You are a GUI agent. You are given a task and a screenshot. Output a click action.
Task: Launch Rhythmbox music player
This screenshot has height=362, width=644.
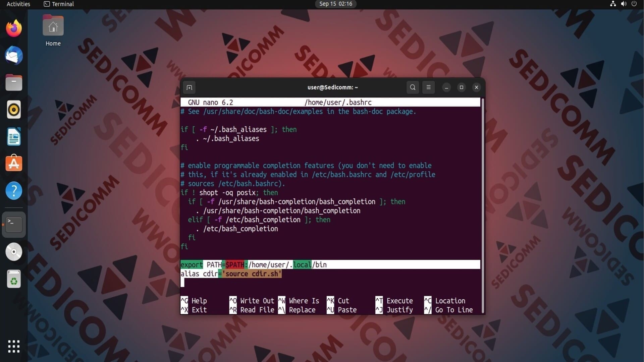click(x=14, y=110)
